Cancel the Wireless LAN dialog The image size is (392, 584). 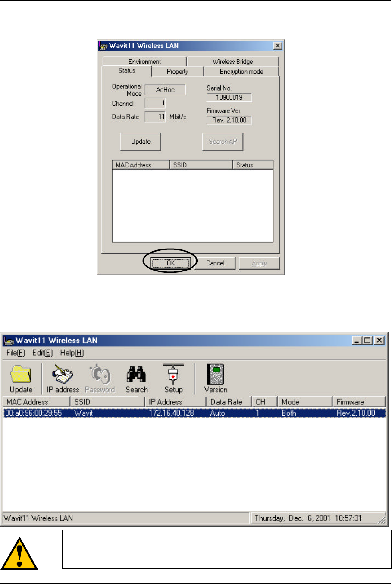[215, 263]
